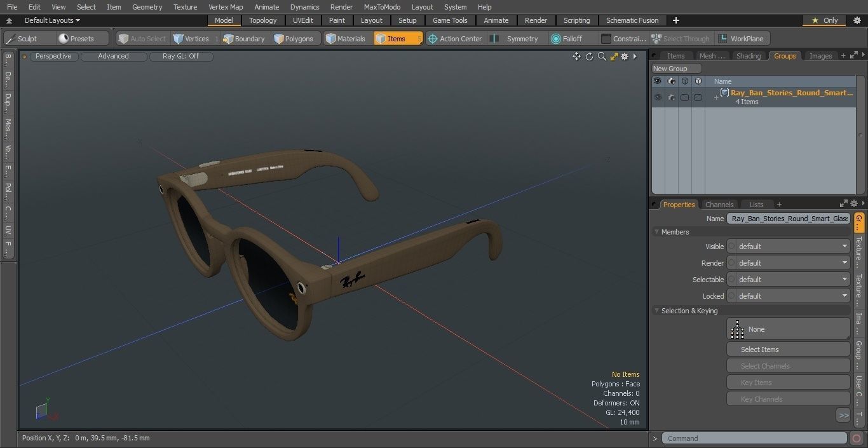Toggle Symmetry in the toolbar
The image size is (868, 448).
(x=516, y=39)
